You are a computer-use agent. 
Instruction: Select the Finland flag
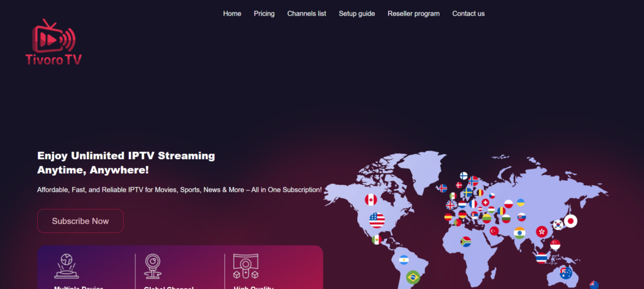pyautogui.click(x=464, y=176)
